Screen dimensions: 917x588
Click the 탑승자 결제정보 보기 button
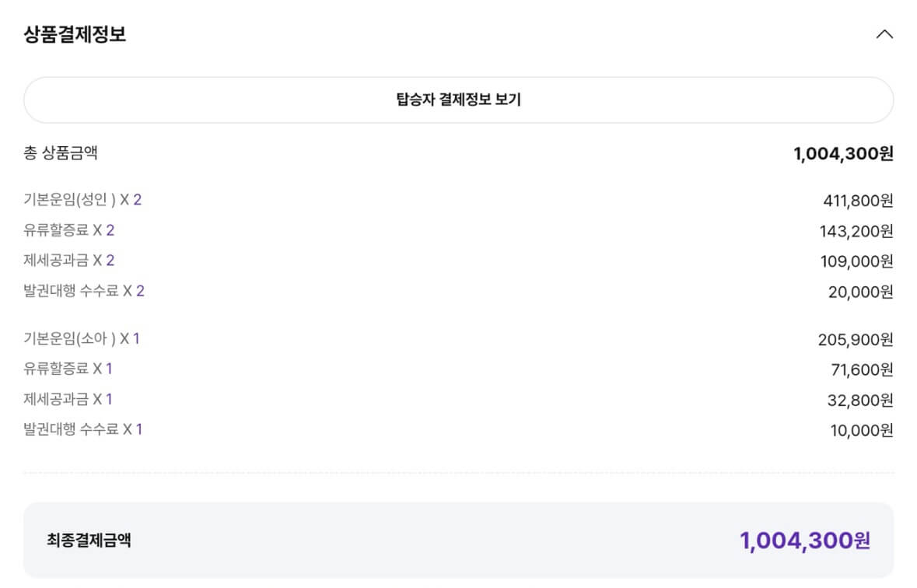pos(458,99)
